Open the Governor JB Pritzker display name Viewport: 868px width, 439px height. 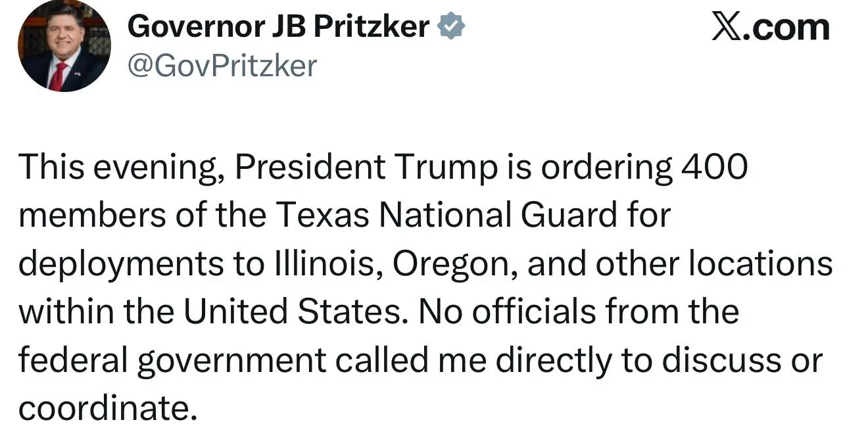(x=278, y=27)
